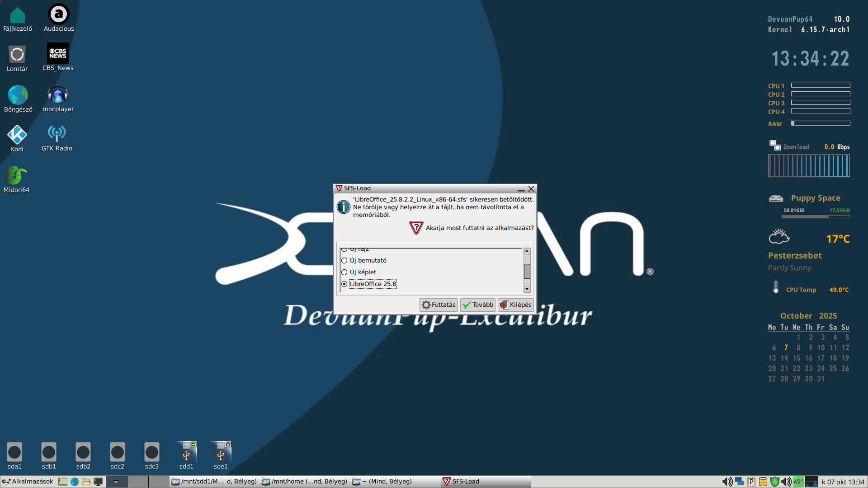Open the mocplayer desktop icon
This screenshot has width=868, height=488.
point(58,95)
